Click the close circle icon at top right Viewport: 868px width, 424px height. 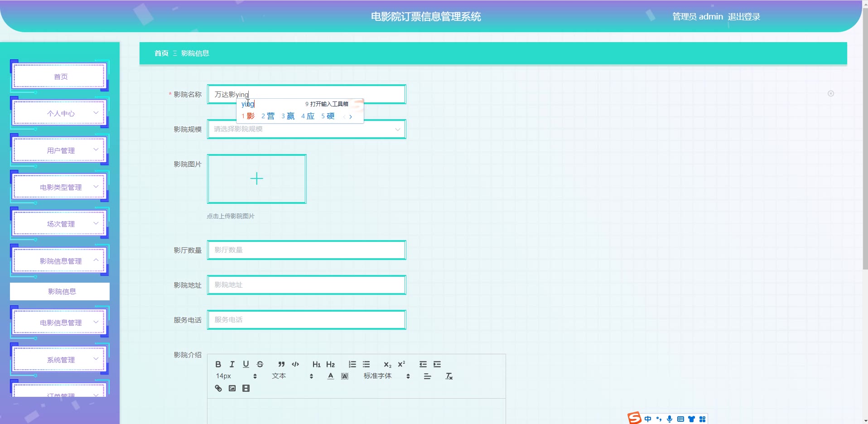click(831, 94)
